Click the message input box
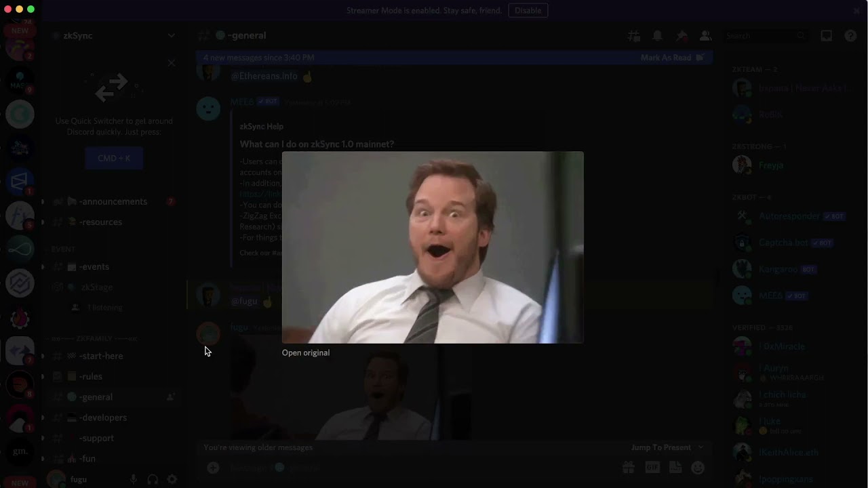This screenshot has height=488, width=868. [x=420, y=468]
